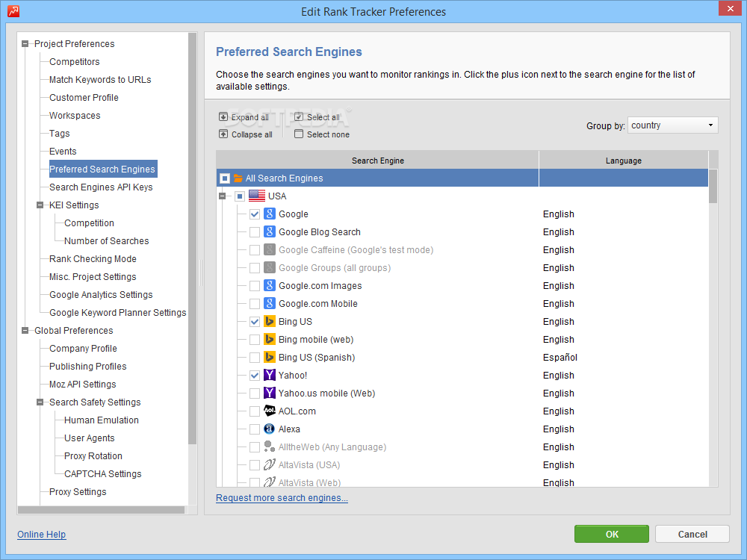Click the AltaVista (USA) icon
Viewport: 747px width, 560px height.
(x=270, y=464)
